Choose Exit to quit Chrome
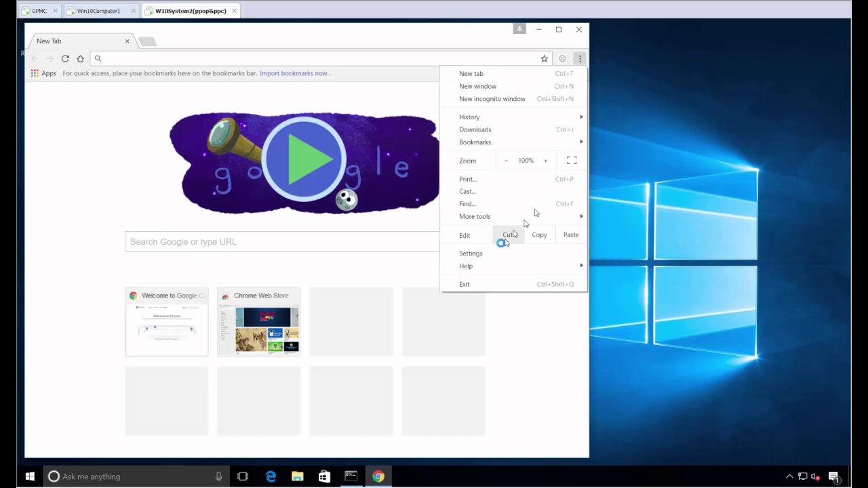Screen dimensions: 868x488 [x=513, y=284]
